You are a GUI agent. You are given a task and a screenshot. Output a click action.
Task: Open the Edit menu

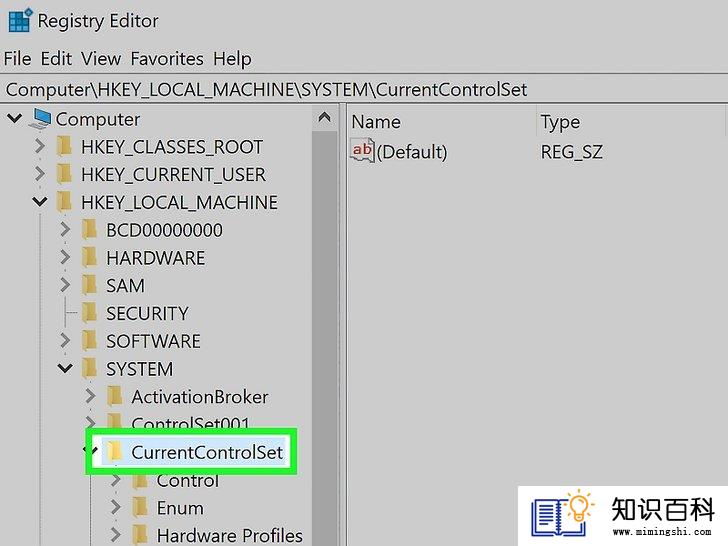(56, 59)
